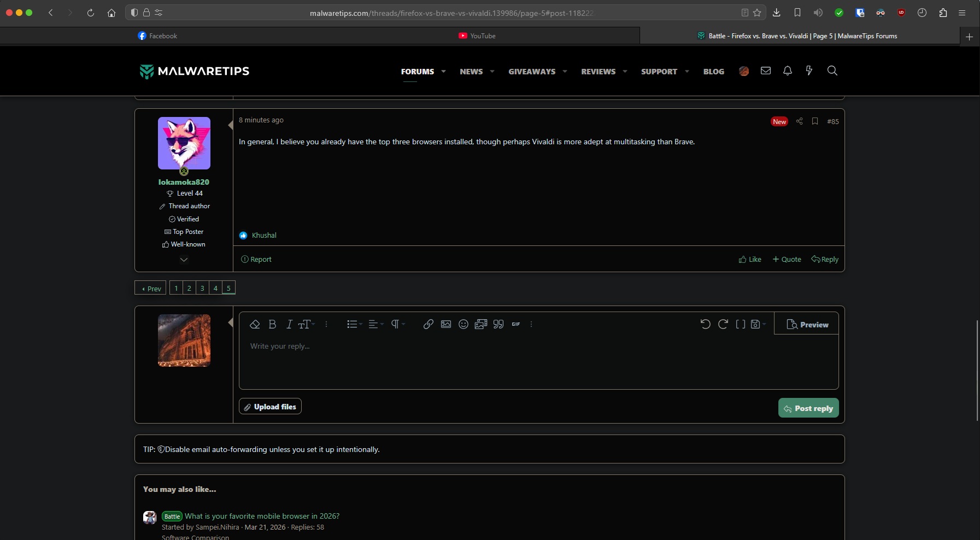Click the uBlock Origin extension icon
This screenshot has height=540, width=980.
901,13
